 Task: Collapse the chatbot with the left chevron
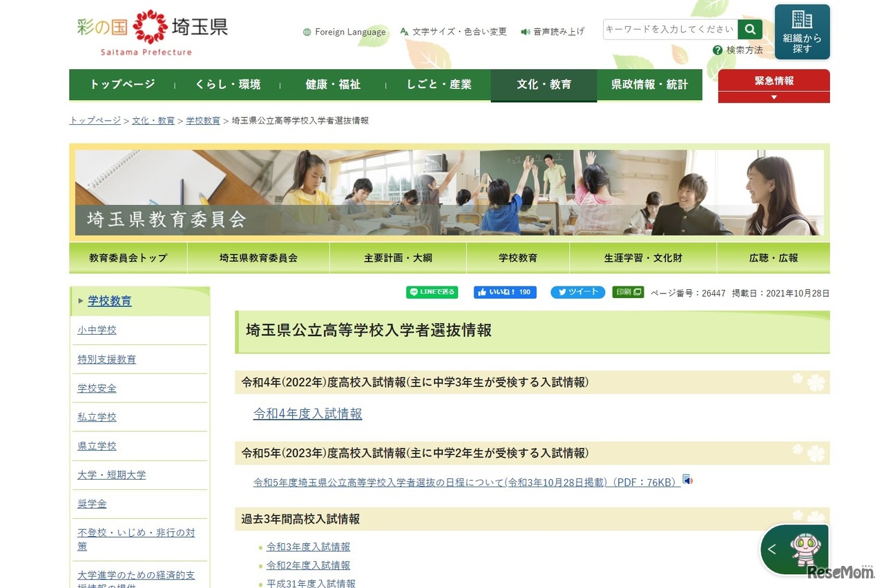pyautogui.click(x=771, y=549)
